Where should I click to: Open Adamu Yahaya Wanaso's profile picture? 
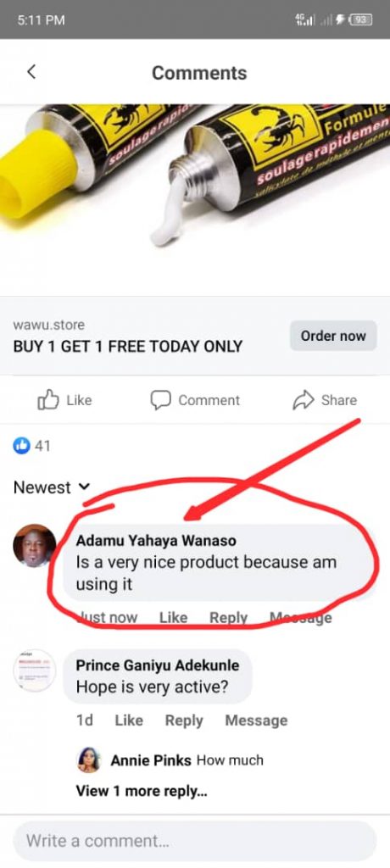(35, 546)
